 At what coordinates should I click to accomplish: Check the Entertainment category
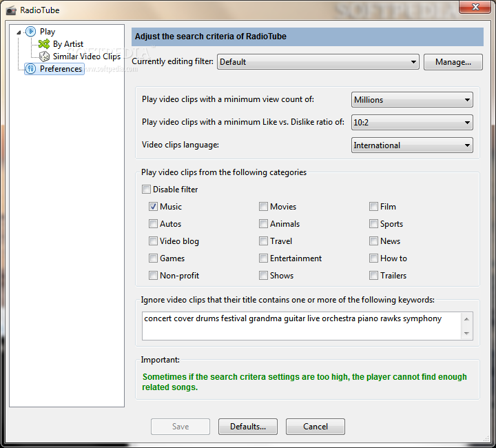pos(263,258)
